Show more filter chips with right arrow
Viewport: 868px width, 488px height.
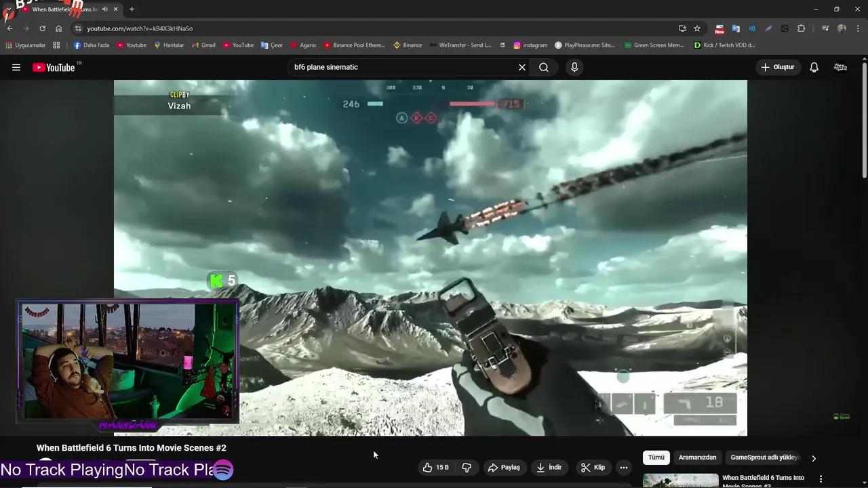click(x=814, y=458)
